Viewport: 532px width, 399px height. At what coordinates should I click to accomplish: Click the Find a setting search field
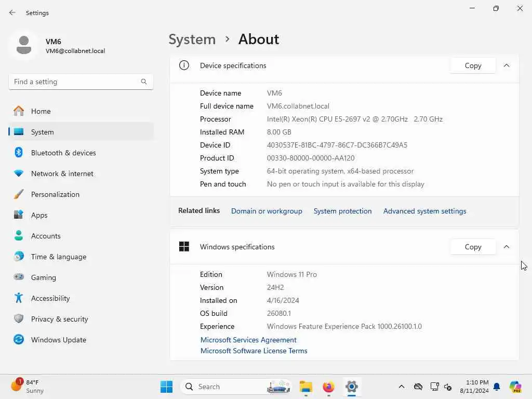pos(81,82)
